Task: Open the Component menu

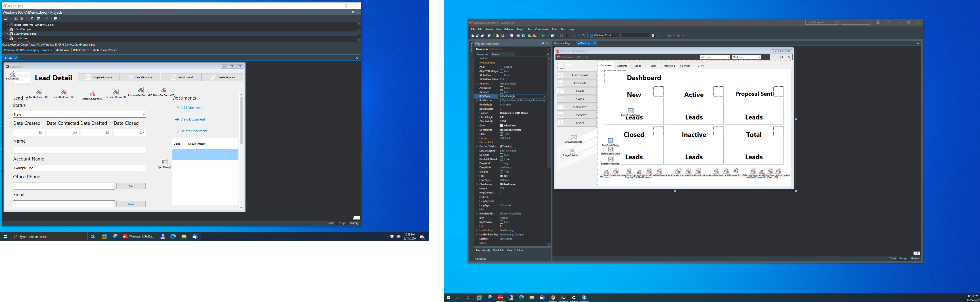Action: pos(542,29)
